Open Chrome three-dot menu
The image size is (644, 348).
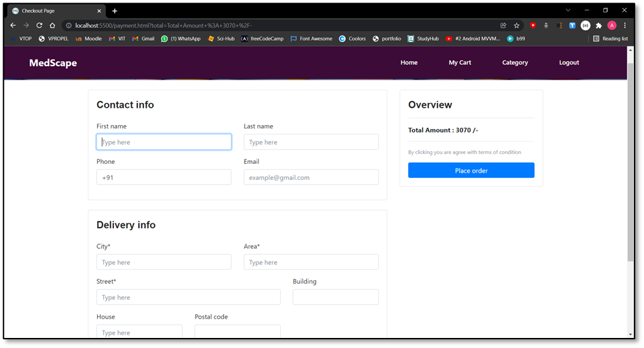pyautogui.click(x=625, y=25)
